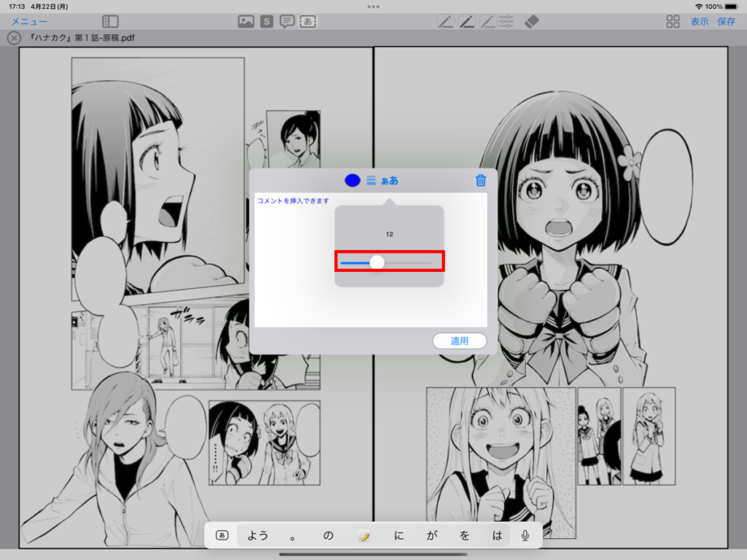This screenshot has height=560, width=747.
Task: Pick the に suggestion
Action: pyautogui.click(x=399, y=535)
